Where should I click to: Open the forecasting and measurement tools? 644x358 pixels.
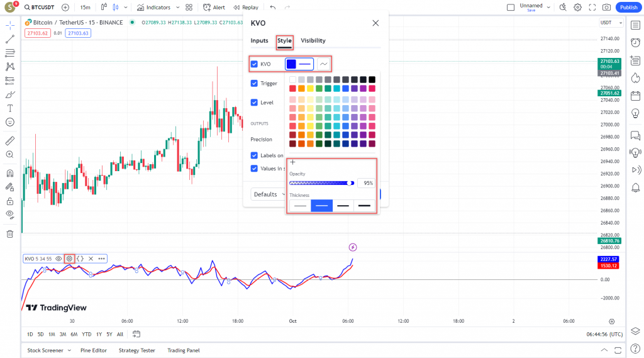pyautogui.click(x=10, y=81)
